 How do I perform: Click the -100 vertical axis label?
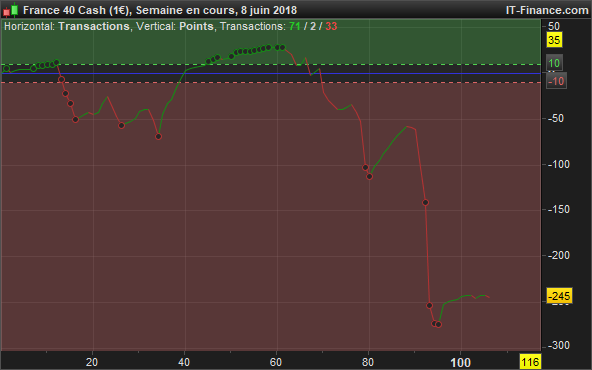558,164
